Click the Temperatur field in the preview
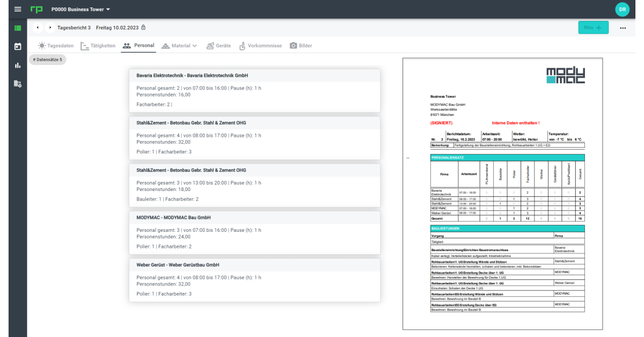This screenshot has height=337, width=644. (x=566, y=136)
